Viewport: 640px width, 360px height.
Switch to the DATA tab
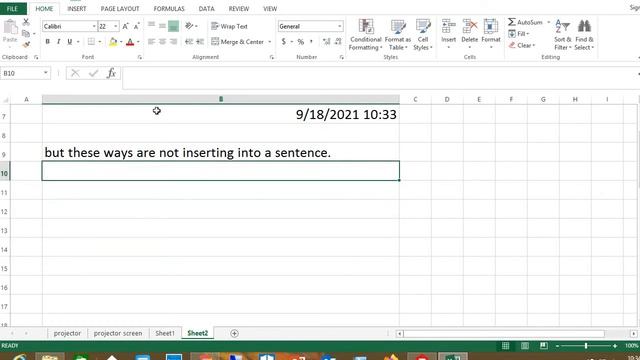click(207, 9)
